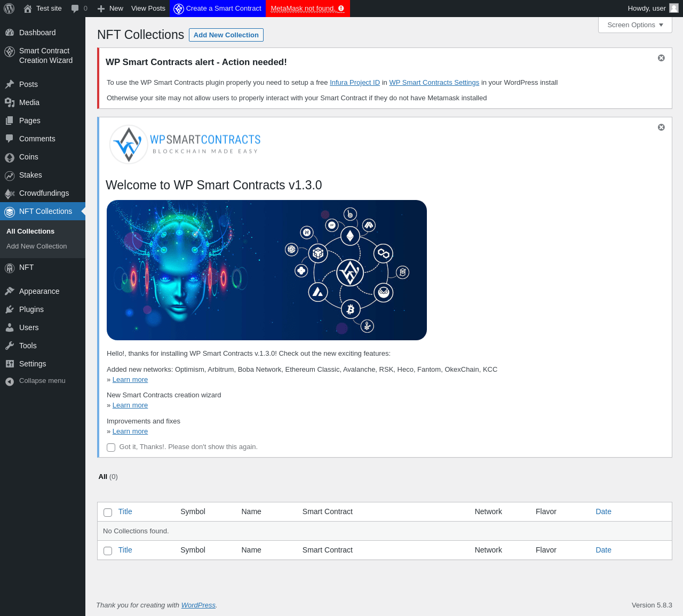
Task: Click the Pages icon in sidebar
Action: tap(10, 121)
